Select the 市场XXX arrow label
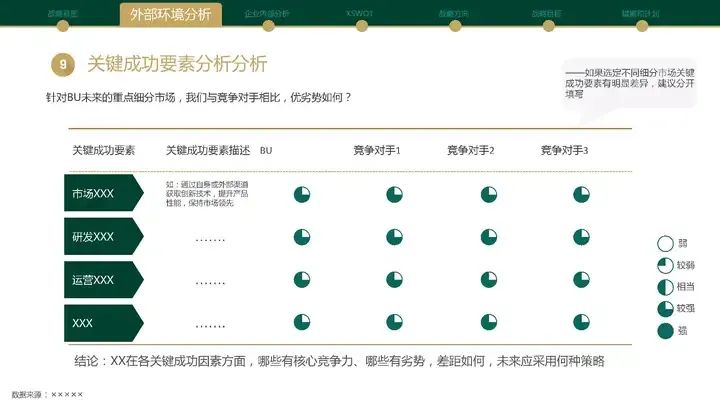The image size is (720, 405). point(104,193)
